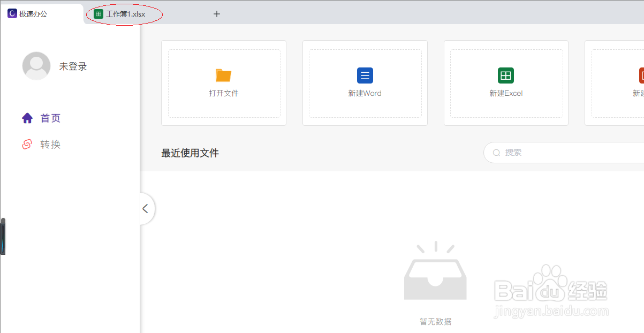Viewport: 644px width, 333px height.
Task: Click the + button to open a new tab
Action: tap(216, 14)
